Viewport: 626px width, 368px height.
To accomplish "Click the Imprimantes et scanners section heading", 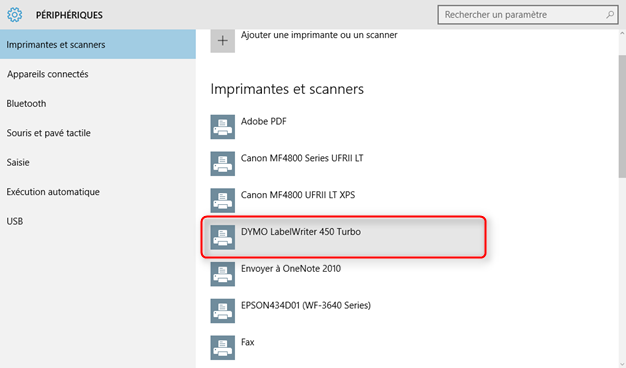I will (x=287, y=89).
